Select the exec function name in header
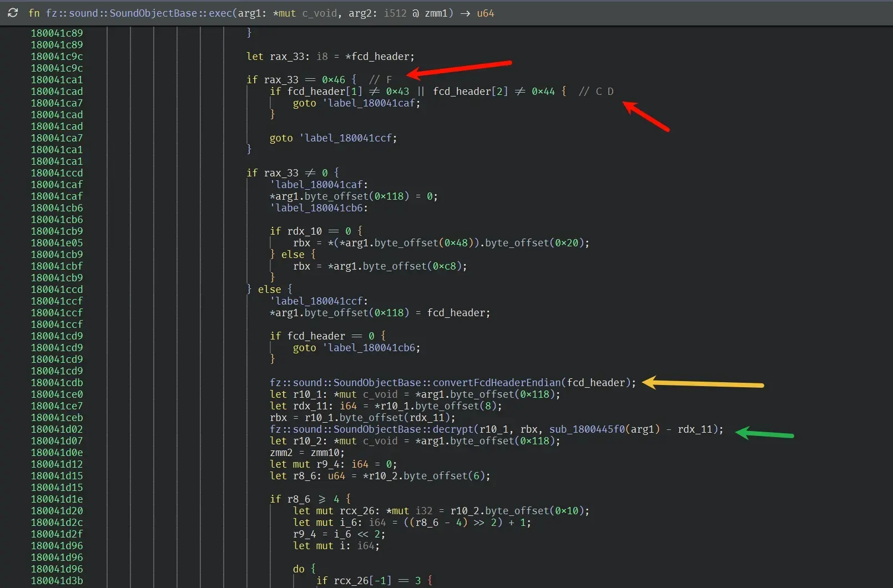Viewport: 893px width, 588px height. coord(220,13)
